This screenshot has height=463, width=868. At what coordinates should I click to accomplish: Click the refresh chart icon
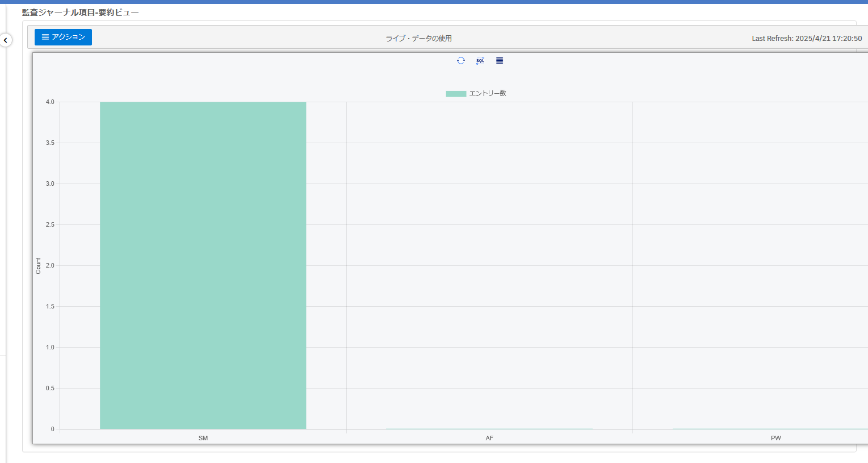(461, 61)
